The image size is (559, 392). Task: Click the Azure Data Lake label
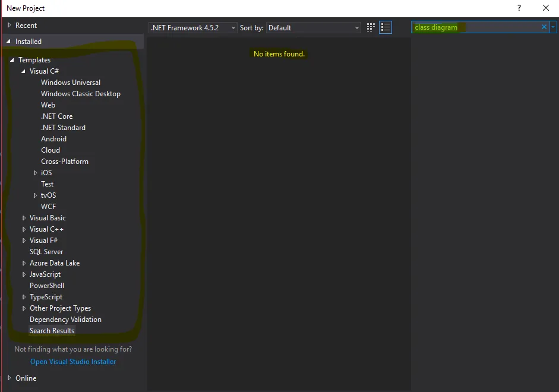click(55, 263)
